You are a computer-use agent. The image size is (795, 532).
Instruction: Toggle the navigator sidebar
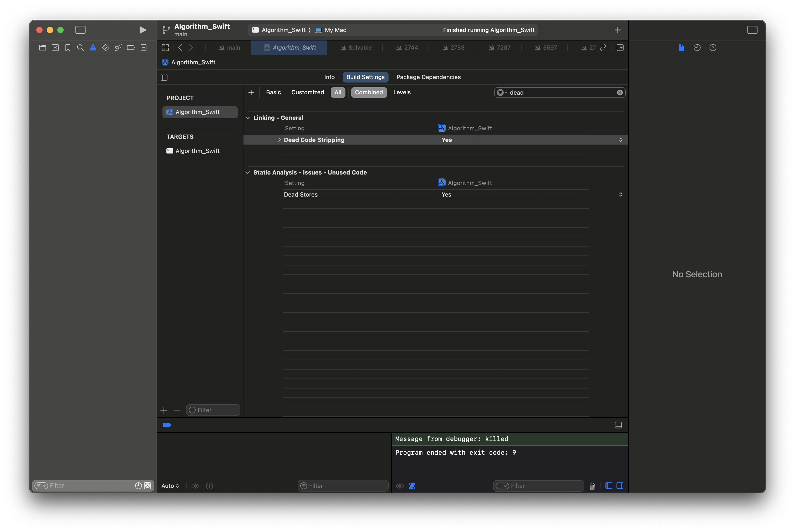coord(80,30)
